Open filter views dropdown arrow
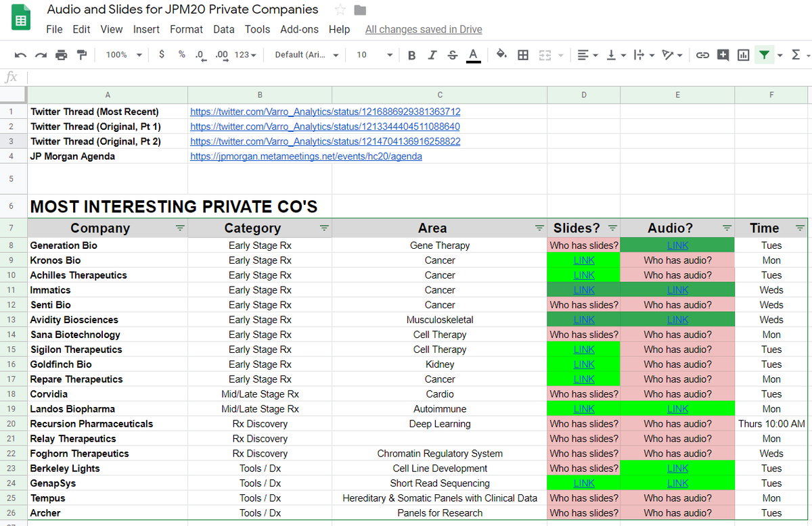This screenshot has width=812, height=526. click(780, 55)
